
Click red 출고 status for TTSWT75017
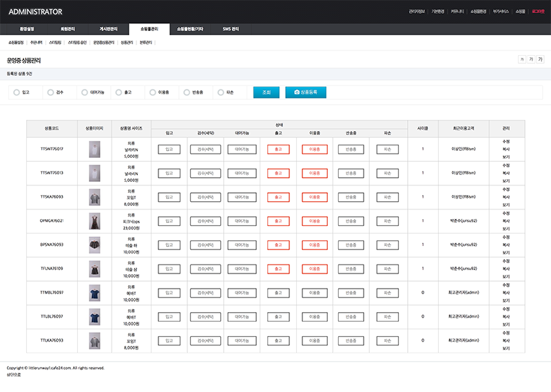(278, 149)
